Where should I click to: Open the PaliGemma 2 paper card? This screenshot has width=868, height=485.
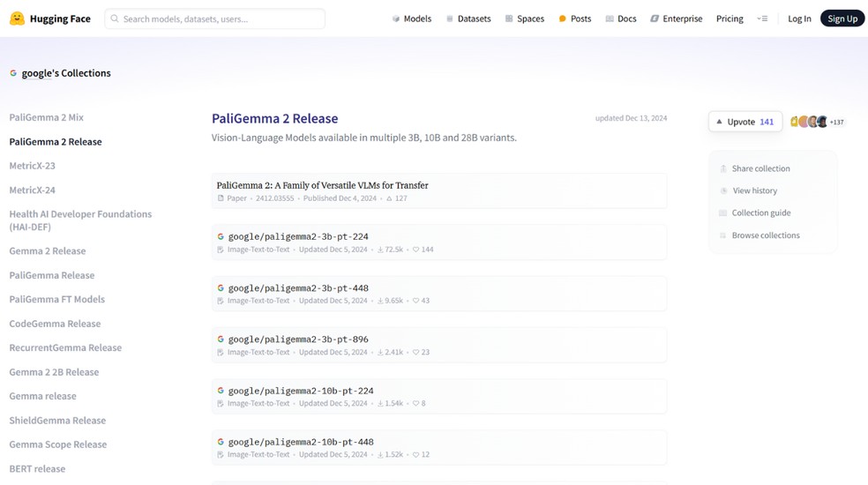(439, 191)
